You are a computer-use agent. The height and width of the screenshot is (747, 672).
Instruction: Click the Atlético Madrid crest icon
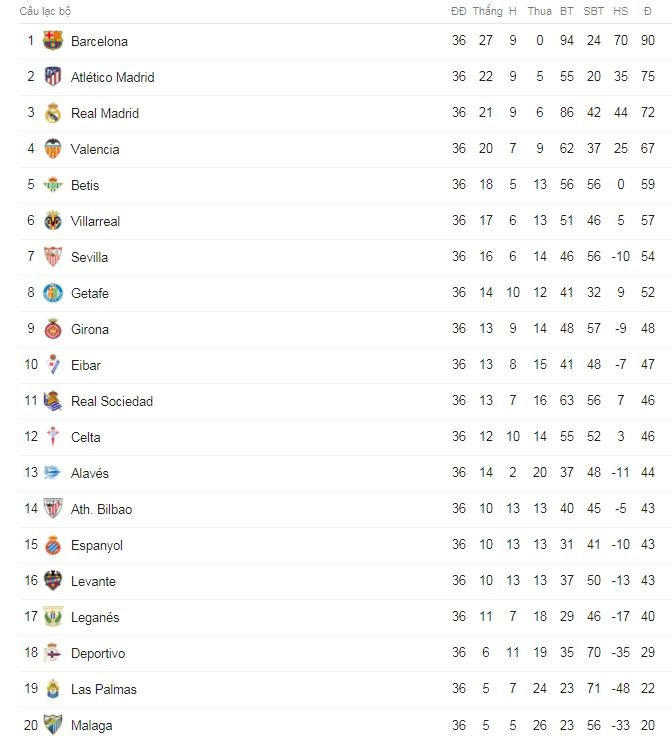coord(53,77)
